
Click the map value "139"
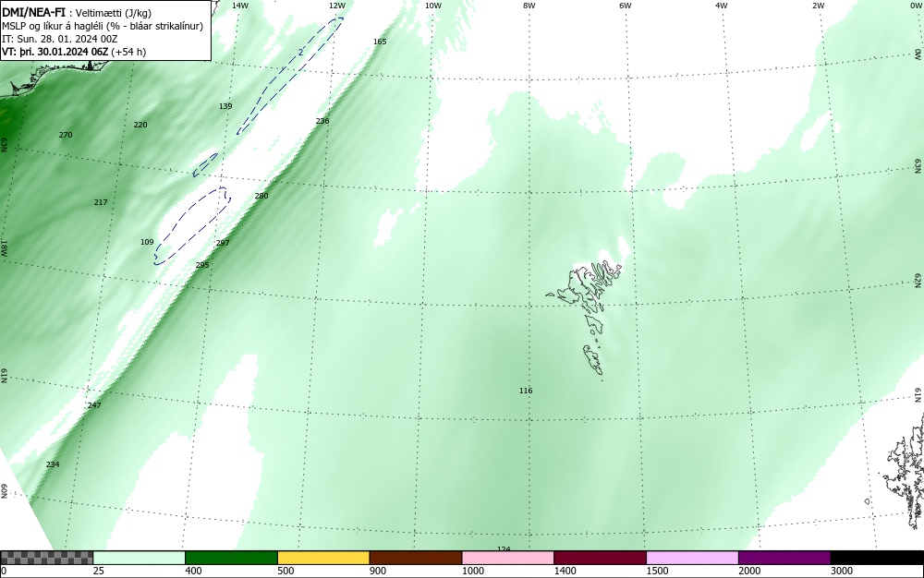click(x=225, y=106)
